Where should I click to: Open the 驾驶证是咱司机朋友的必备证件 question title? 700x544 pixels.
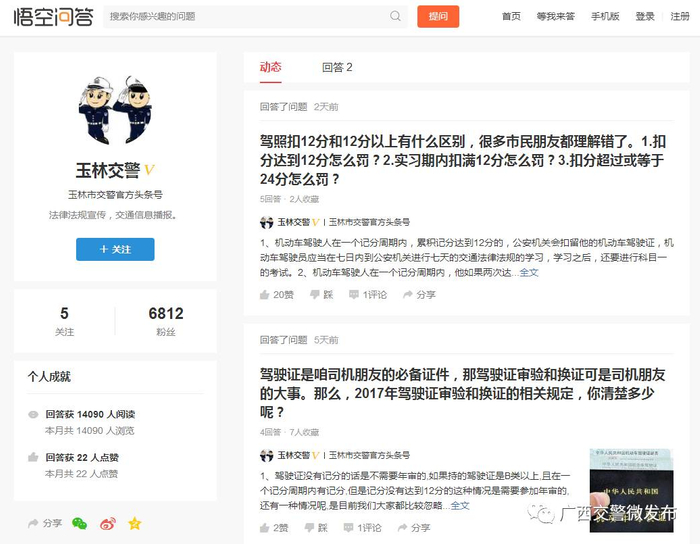pyautogui.click(x=463, y=393)
